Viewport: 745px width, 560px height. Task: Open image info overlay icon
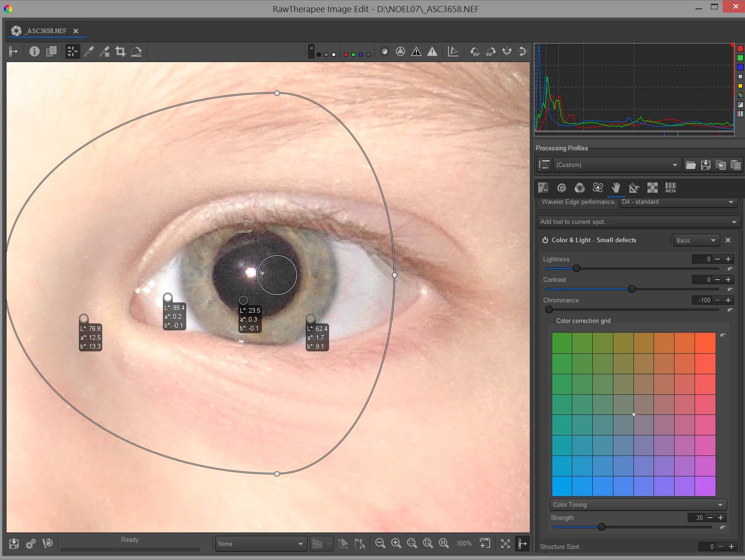point(34,51)
